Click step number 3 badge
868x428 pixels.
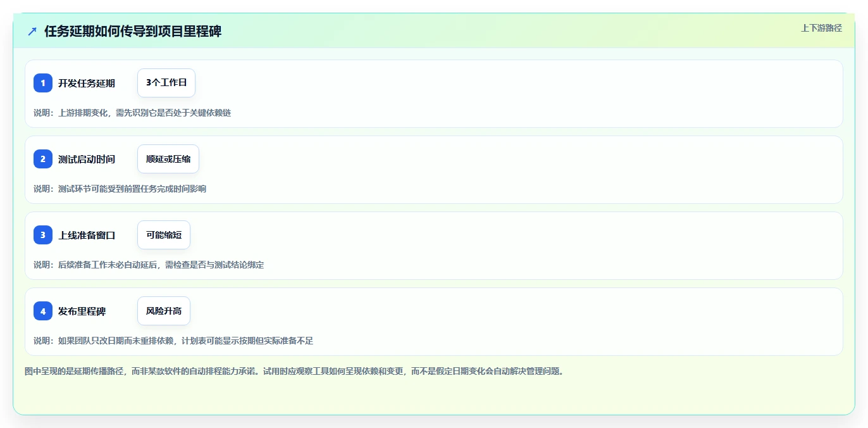tap(43, 235)
